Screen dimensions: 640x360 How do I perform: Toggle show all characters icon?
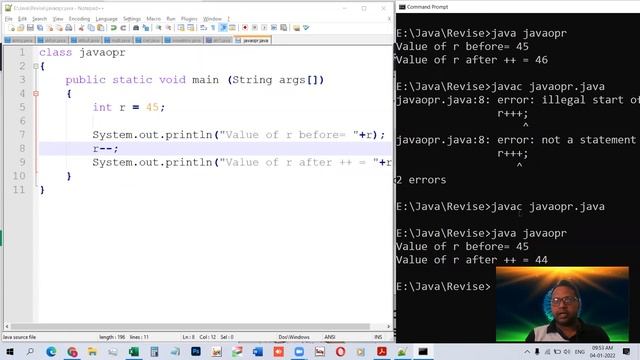coord(213,28)
